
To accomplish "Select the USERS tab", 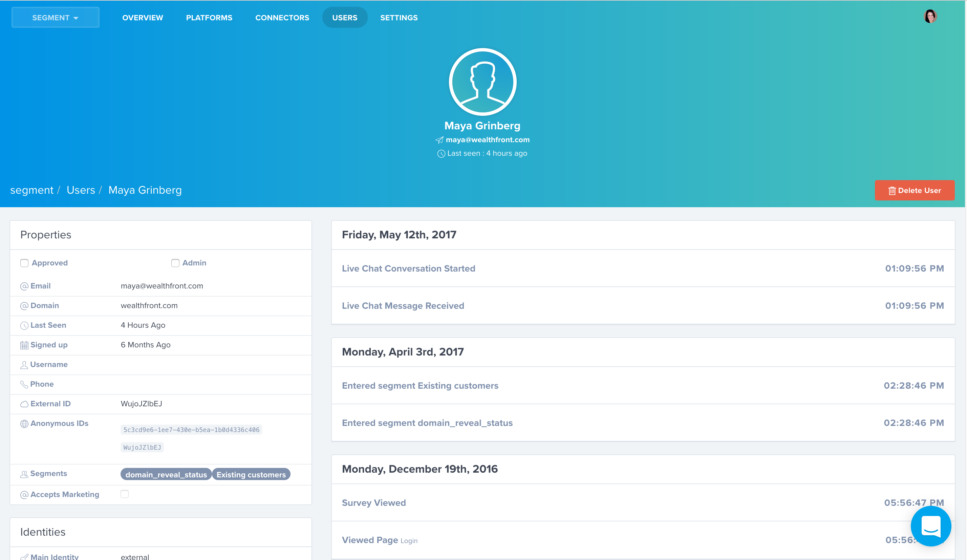I will point(345,18).
